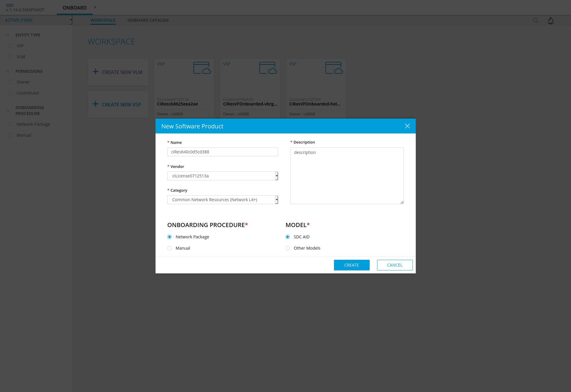Click plus icon on Create New VSP
Viewport: 571px width, 392px height.
click(x=95, y=104)
